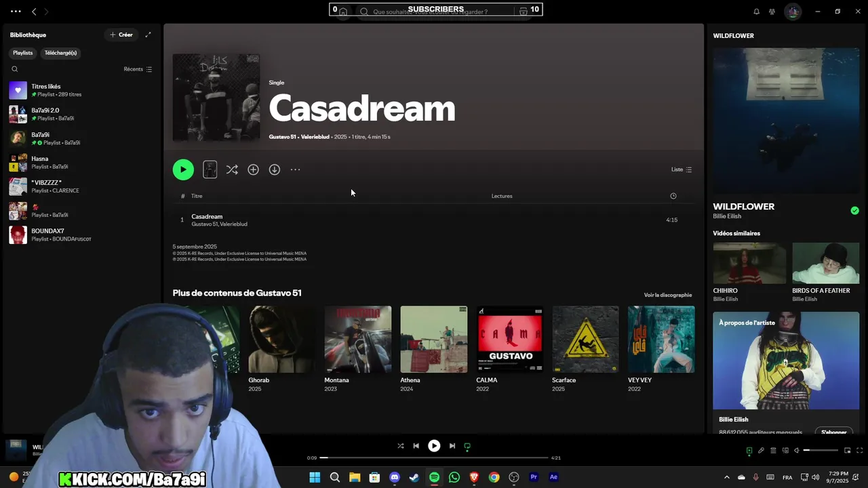
Task: Open the mini player icon
Action: (x=848, y=451)
